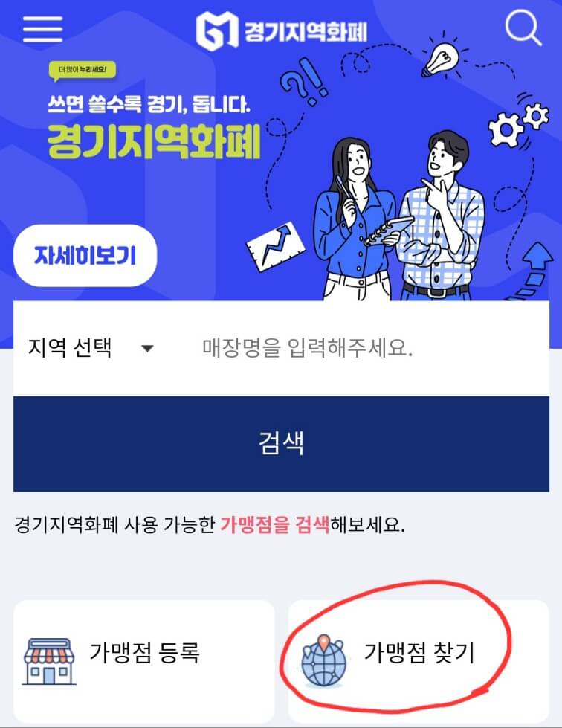
Task: Click the chart arrow illustration in banner
Action: pos(275,247)
